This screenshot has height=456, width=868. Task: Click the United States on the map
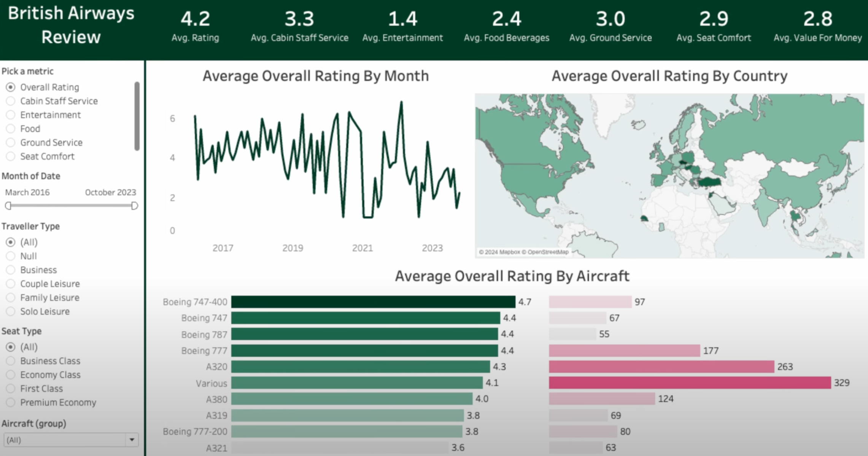coord(533,181)
